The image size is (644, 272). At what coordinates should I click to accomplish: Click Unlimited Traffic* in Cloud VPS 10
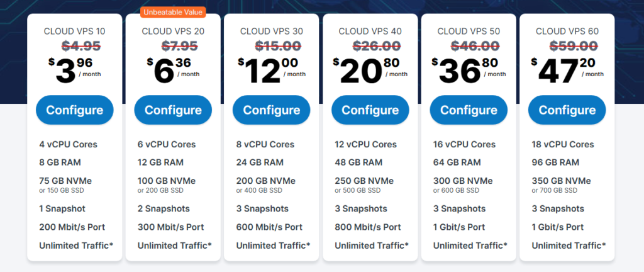click(x=76, y=245)
